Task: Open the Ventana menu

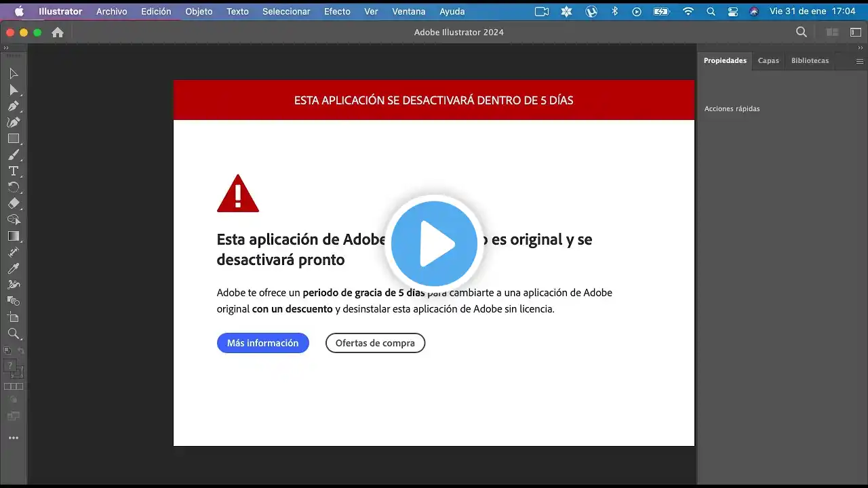Action: coord(409,12)
